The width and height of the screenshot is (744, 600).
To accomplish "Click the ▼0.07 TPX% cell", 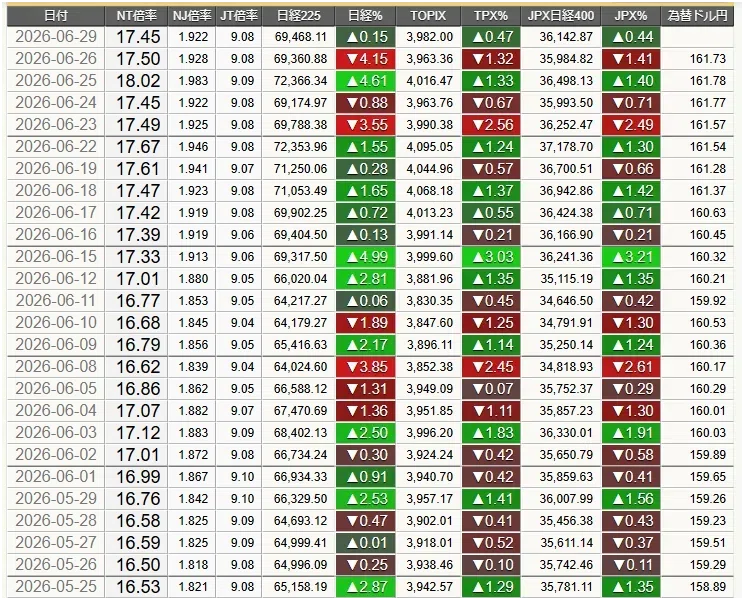I will pyautogui.click(x=491, y=389).
